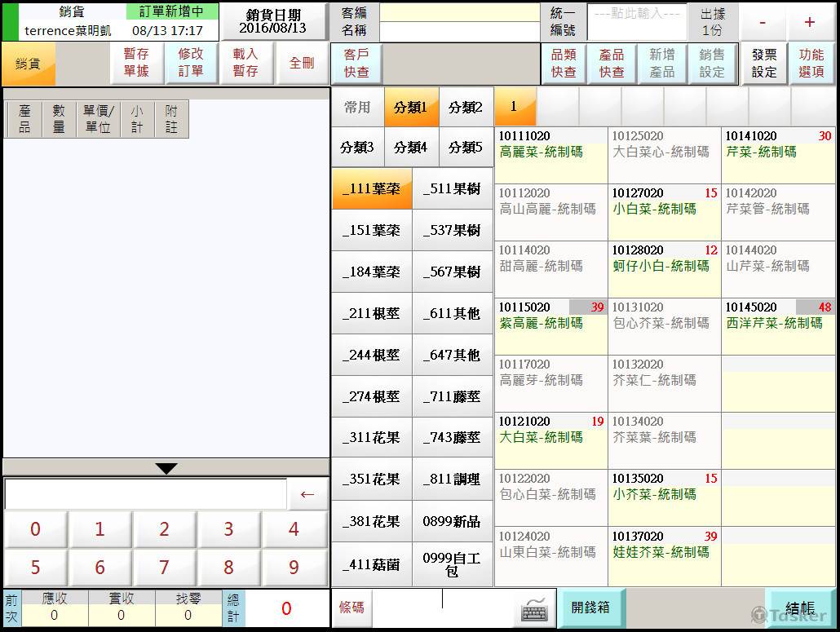Viewport: 840px width, 632px height.
Task: Click the 結帳 checkout button
Action: pos(800,608)
